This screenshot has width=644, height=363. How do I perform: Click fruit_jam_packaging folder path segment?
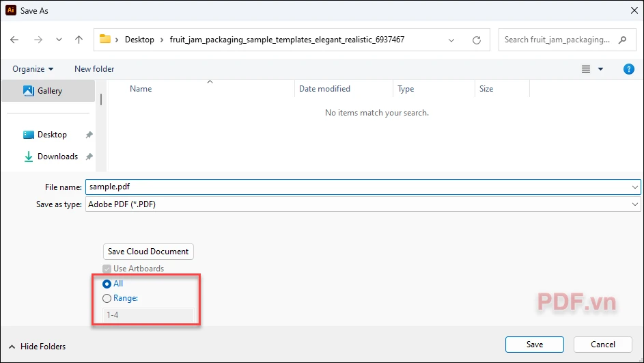pyautogui.click(x=287, y=40)
